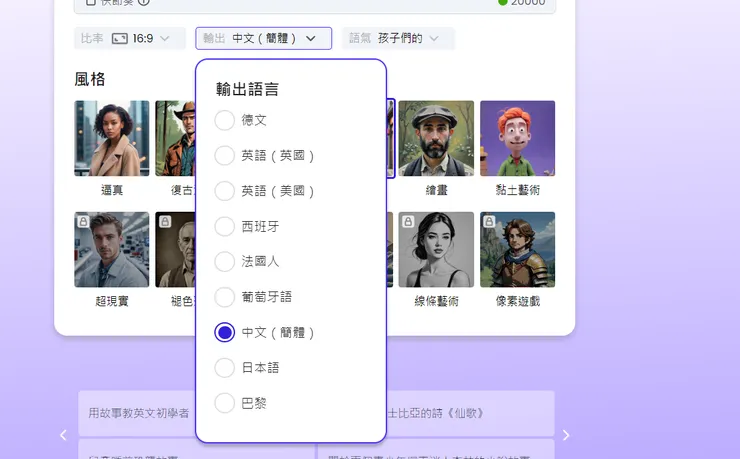Screen dimensions: 740x459
Task: Click the 像素遊戲 caption text
Action: pyautogui.click(x=518, y=301)
